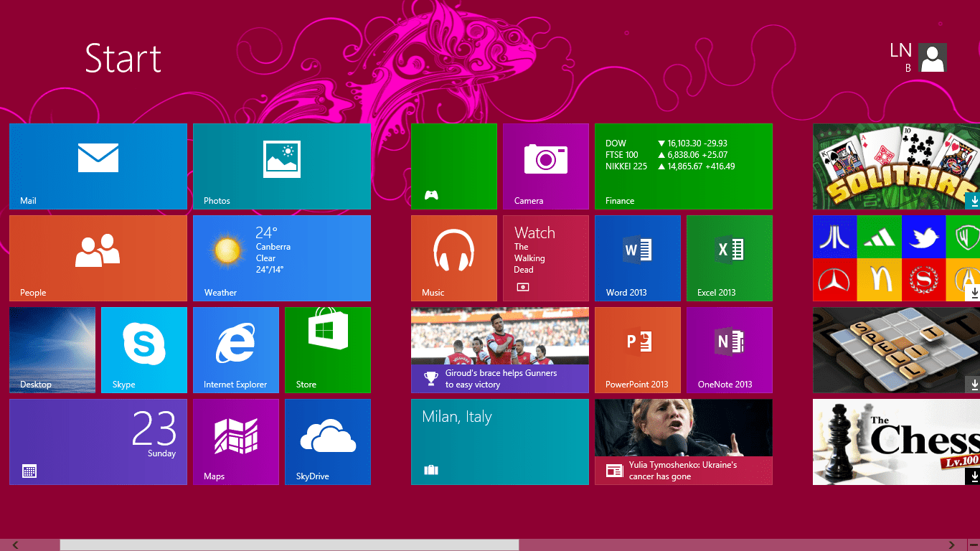This screenshot has width=980, height=551.
Task: Launch the Camera tile
Action: pos(546,166)
